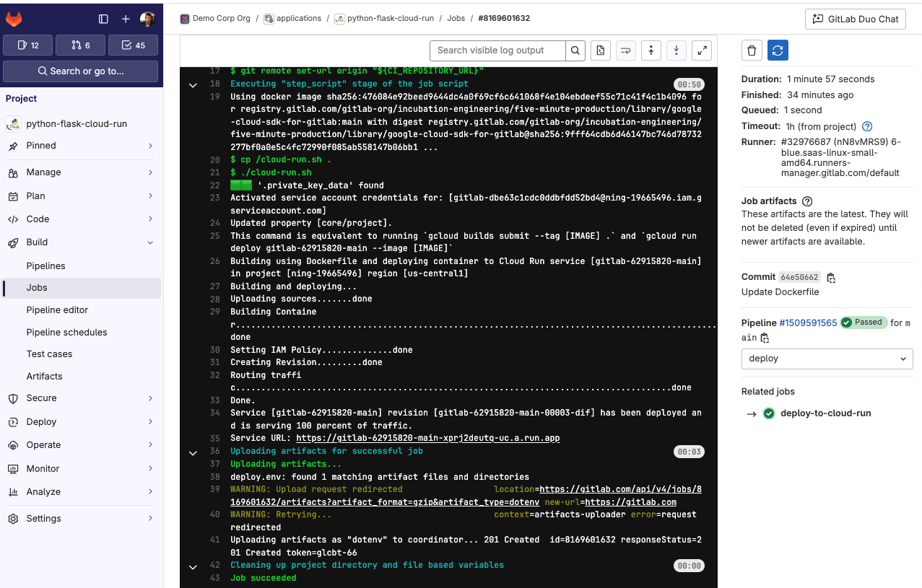The height and width of the screenshot is (588, 922).
Task: Open assigned issues counter showing 12
Action: tap(27, 45)
